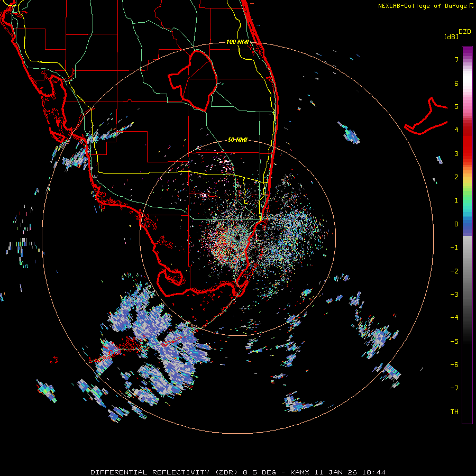Click the 6 value on the color scale

point(456,83)
